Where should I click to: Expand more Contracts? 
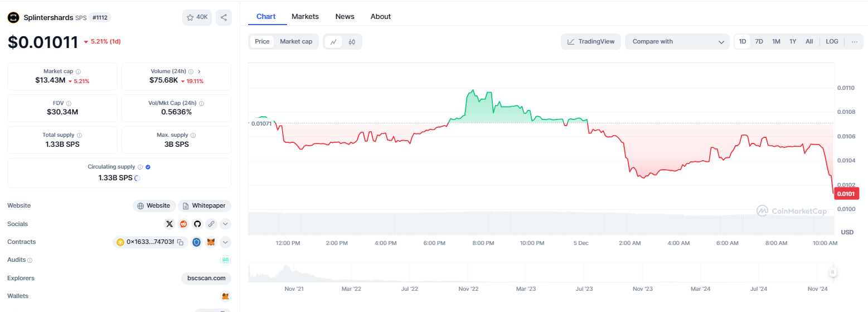pyautogui.click(x=225, y=242)
